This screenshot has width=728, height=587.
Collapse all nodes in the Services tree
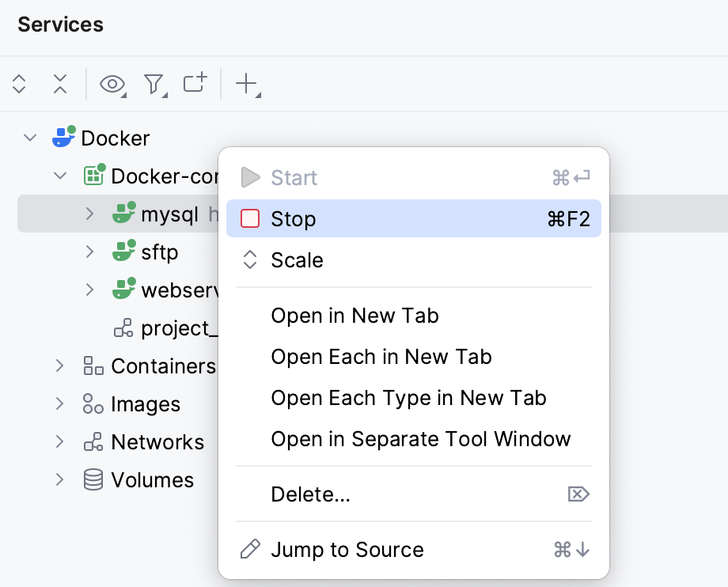[x=60, y=84]
